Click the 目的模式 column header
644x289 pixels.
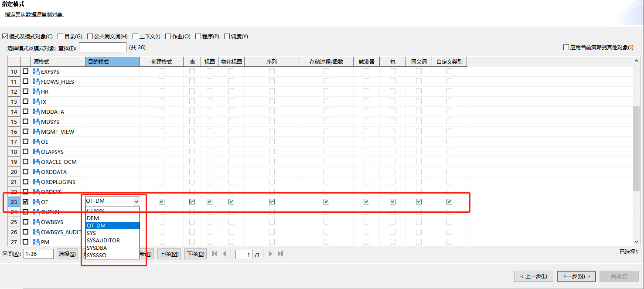(112, 62)
